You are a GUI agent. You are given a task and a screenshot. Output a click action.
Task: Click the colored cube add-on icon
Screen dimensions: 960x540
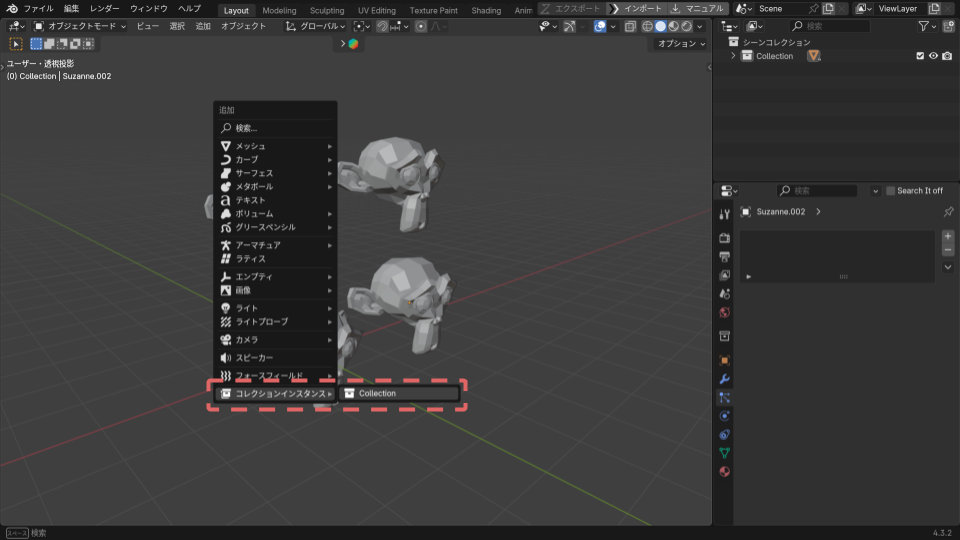(x=353, y=43)
